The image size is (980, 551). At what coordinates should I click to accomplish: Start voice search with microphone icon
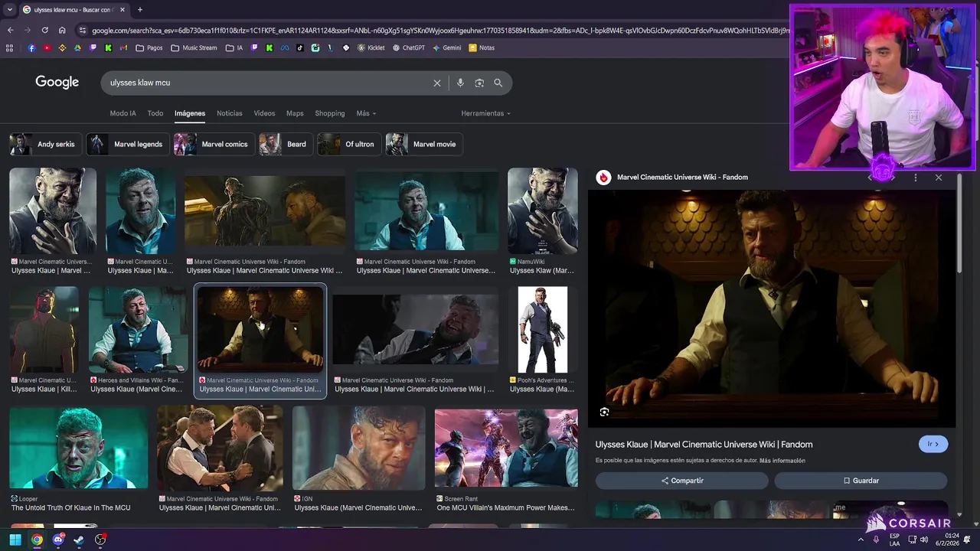460,83
